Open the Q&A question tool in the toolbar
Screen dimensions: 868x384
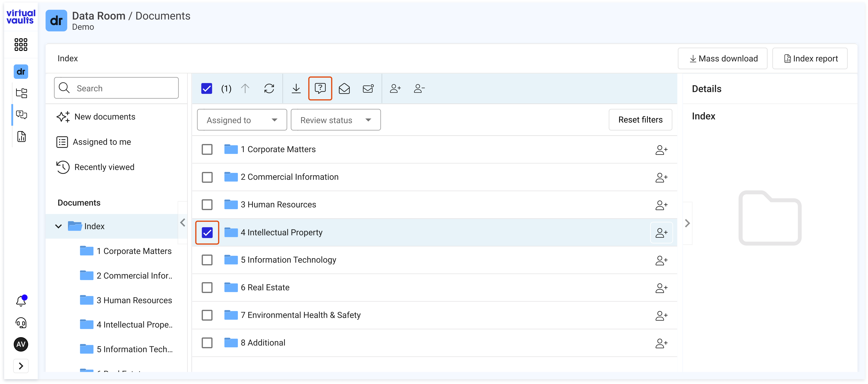pyautogui.click(x=320, y=88)
